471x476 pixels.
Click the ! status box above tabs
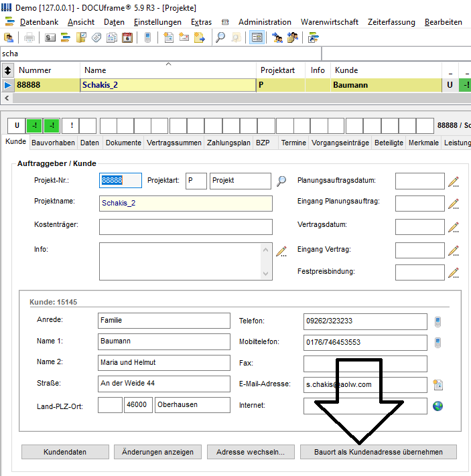click(x=72, y=126)
